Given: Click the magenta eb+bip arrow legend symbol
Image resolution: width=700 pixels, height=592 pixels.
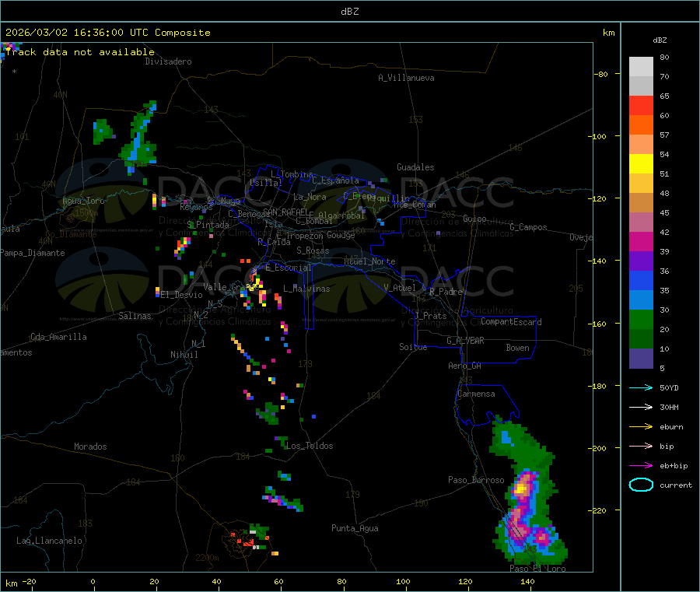Looking at the screenshot, I should coord(641,466).
